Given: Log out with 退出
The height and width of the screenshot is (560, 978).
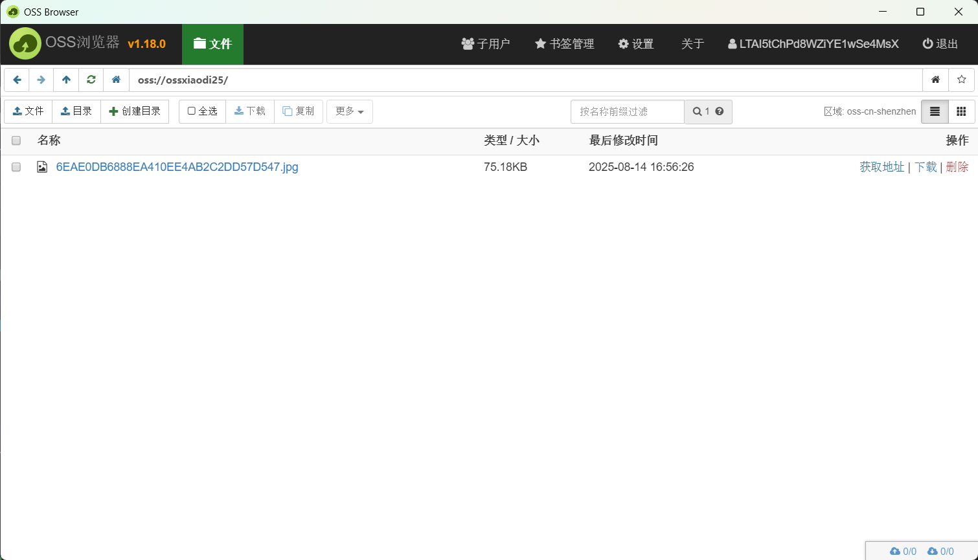Looking at the screenshot, I should (x=940, y=44).
